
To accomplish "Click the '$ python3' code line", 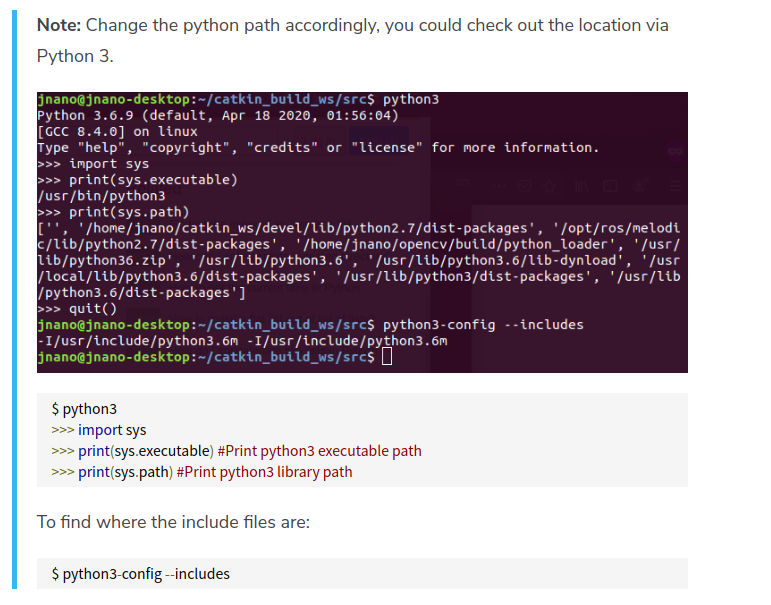I will point(84,409).
